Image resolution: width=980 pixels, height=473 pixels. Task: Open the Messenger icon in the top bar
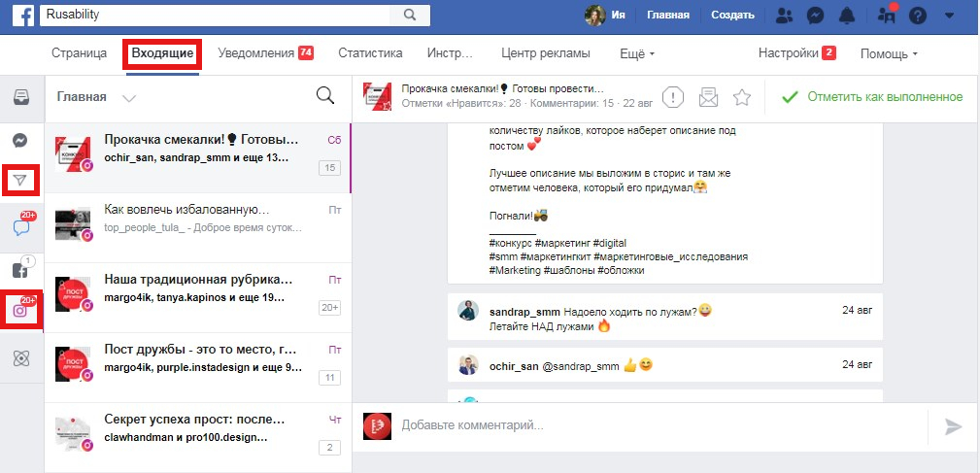coord(815,16)
